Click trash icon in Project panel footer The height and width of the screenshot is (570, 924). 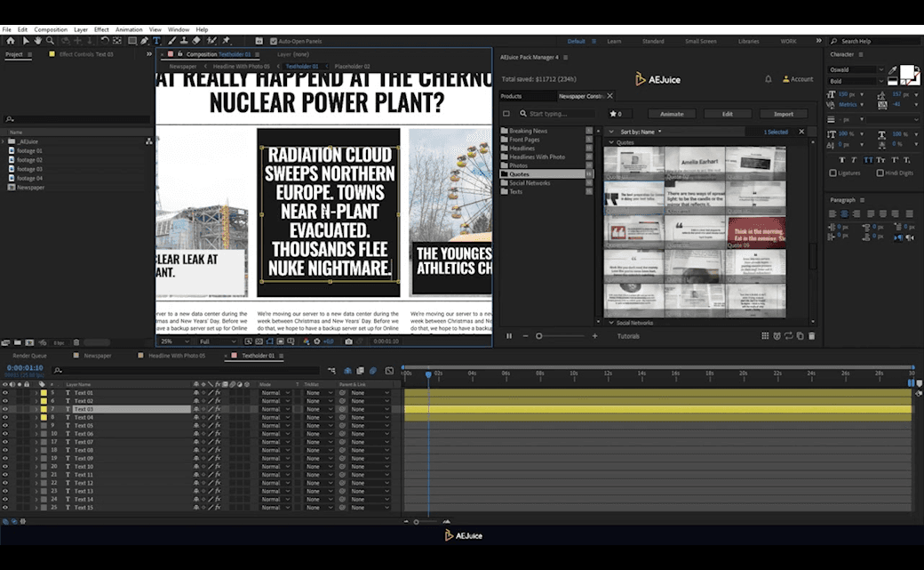click(76, 342)
